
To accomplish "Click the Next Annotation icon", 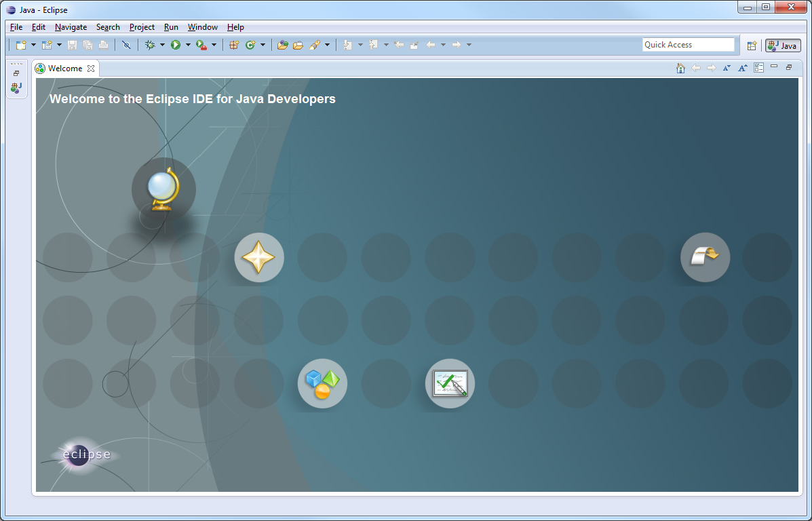I will pyautogui.click(x=347, y=45).
